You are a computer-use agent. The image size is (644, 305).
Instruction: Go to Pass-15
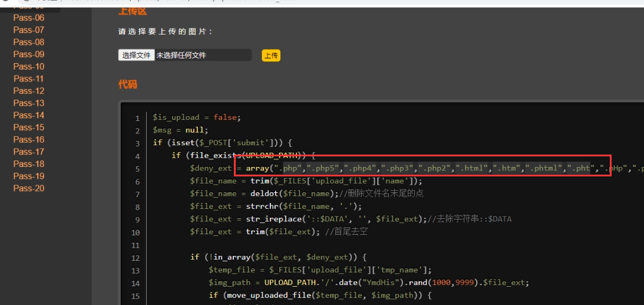pos(29,127)
